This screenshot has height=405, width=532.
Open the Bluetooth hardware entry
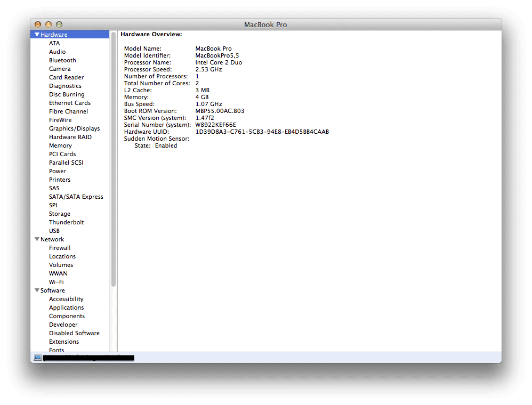pos(62,60)
